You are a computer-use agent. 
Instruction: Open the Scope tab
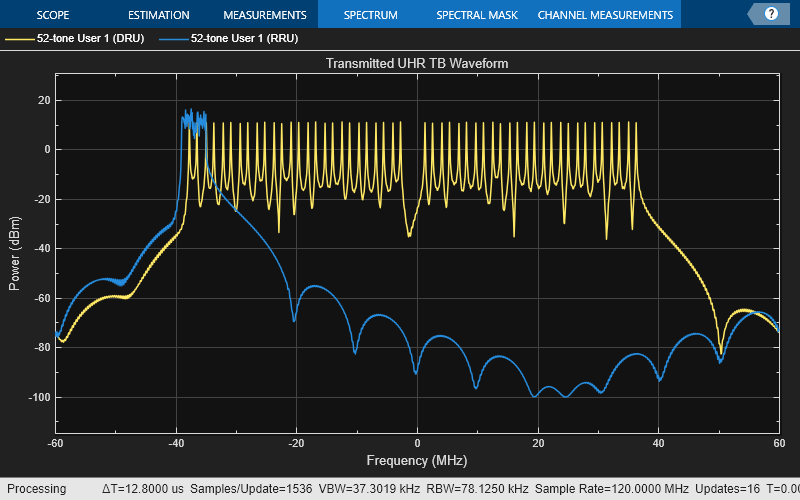pos(53,15)
